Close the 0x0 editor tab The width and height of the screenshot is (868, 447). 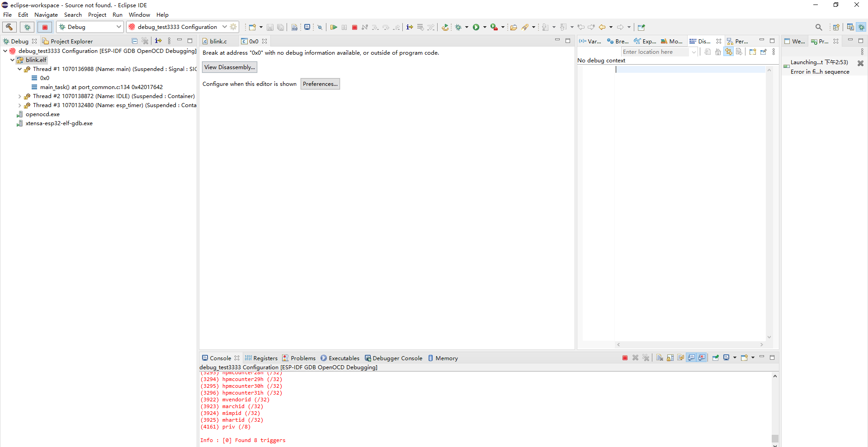(264, 41)
